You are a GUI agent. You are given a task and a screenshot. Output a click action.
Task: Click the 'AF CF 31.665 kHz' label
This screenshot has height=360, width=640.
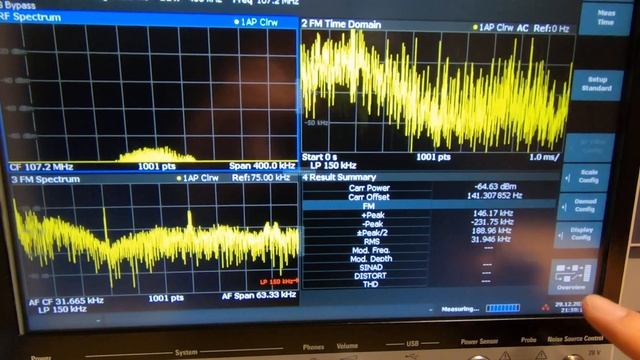click(66, 301)
